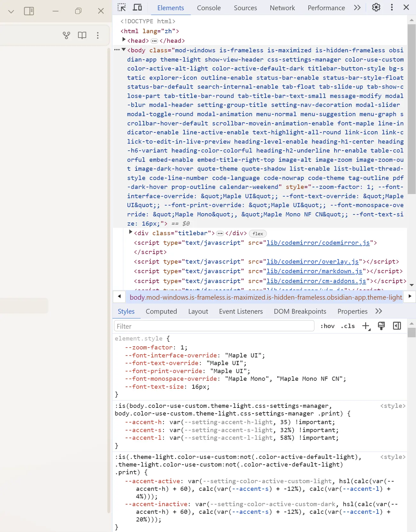The width and height of the screenshot is (416, 532).
Task: Open the DOM Breakpoints pane tab
Action: (300, 311)
